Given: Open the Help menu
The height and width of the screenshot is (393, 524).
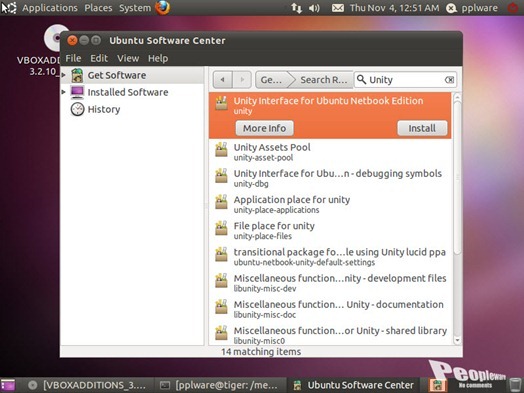Looking at the screenshot, I should [158, 58].
